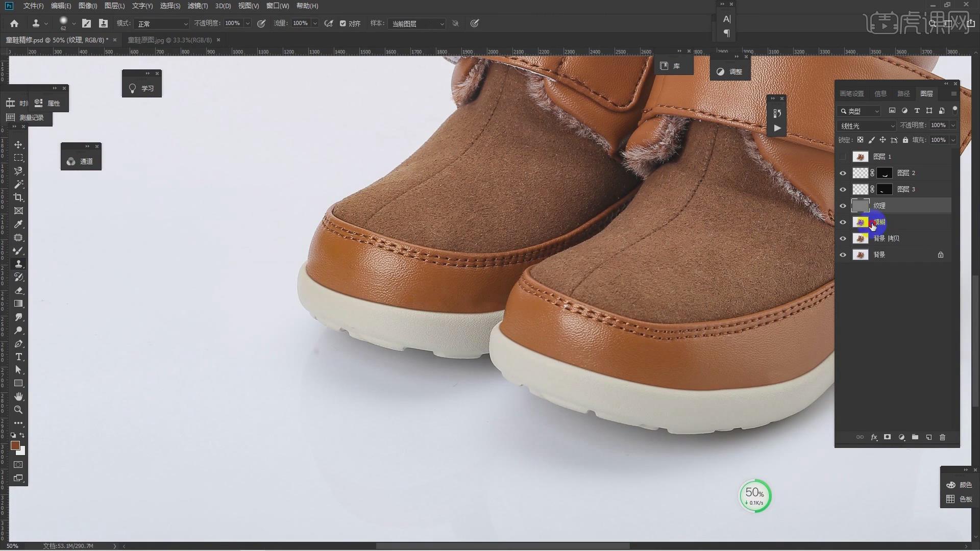The width and height of the screenshot is (980, 551).
Task: Open the brush preset picker arrow
Action: click(x=74, y=23)
